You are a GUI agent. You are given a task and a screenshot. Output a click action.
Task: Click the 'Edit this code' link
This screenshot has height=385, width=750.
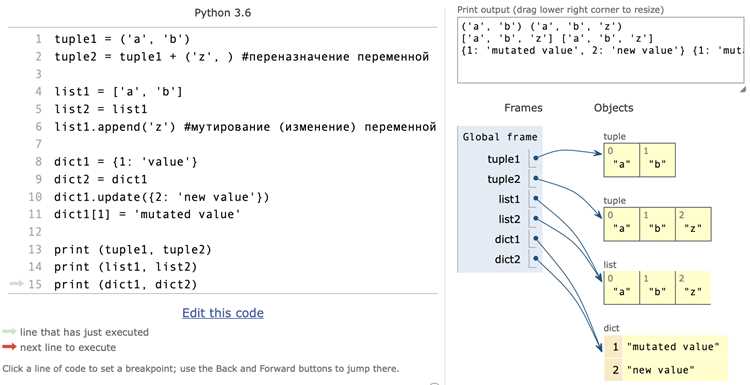point(223,313)
